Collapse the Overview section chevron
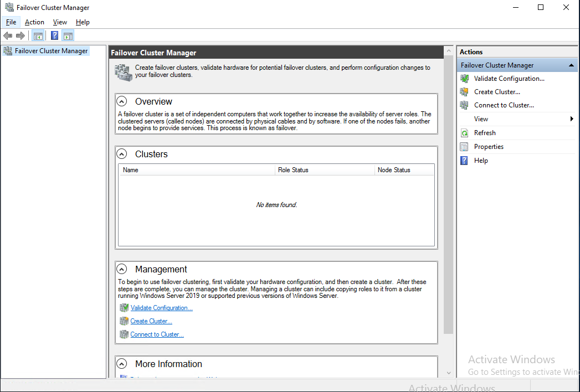This screenshot has height=392, width=580. [x=122, y=102]
